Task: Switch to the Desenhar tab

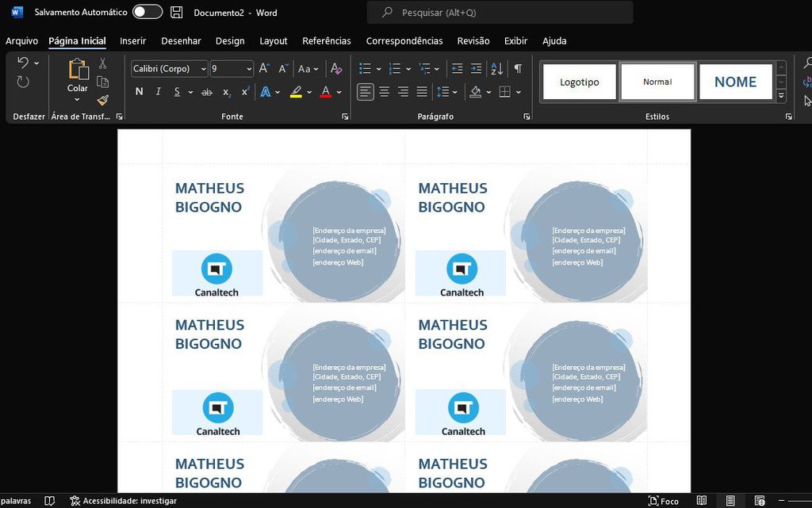Action: pos(181,41)
